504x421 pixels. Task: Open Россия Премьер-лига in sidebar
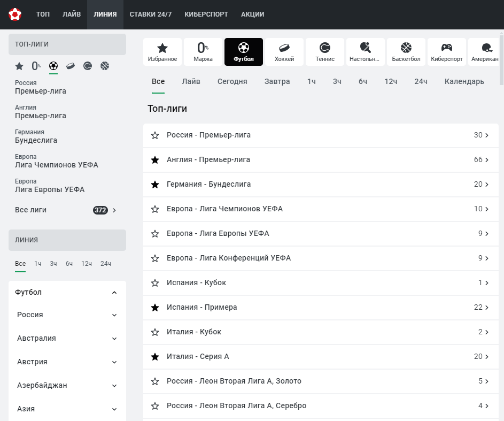[41, 87]
